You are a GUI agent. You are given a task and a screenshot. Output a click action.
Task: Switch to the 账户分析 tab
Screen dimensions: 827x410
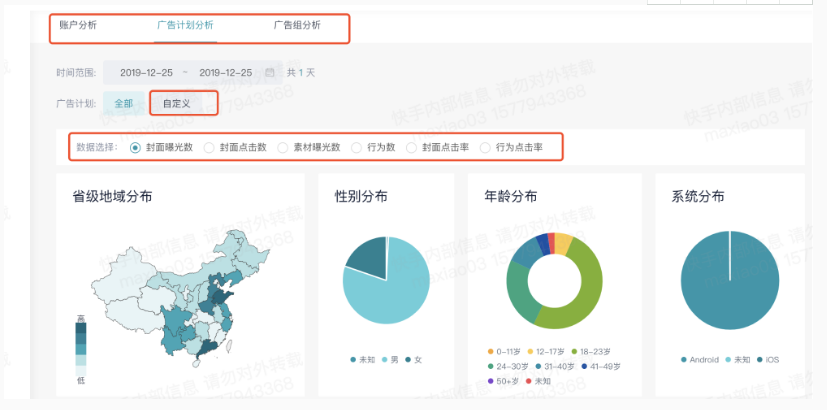pyautogui.click(x=78, y=25)
